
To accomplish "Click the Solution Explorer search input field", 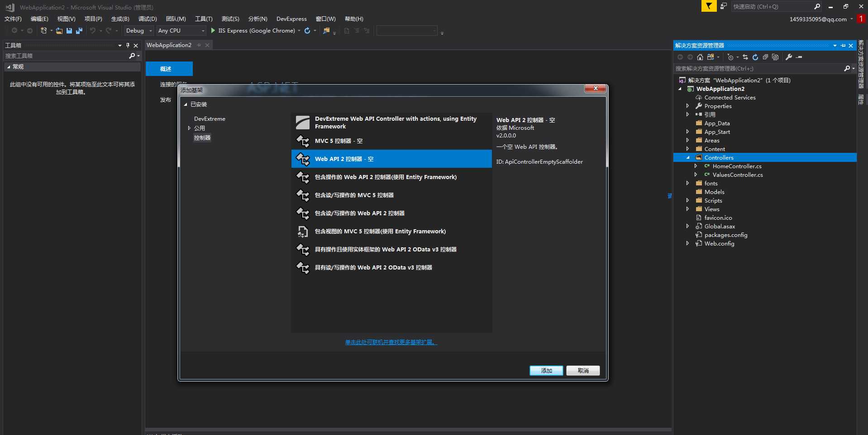I will [758, 69].
